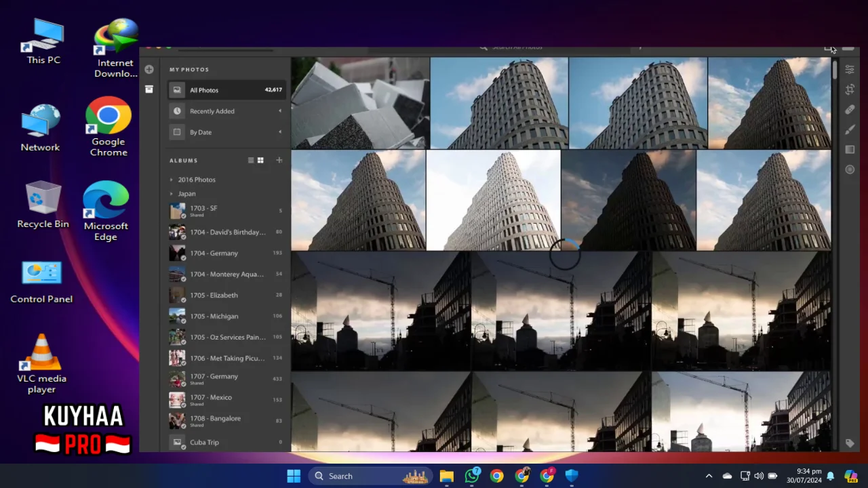This screenshot has height=488, width=868.
Task: Select the Healing Brush tool
Action: point(850,109)
